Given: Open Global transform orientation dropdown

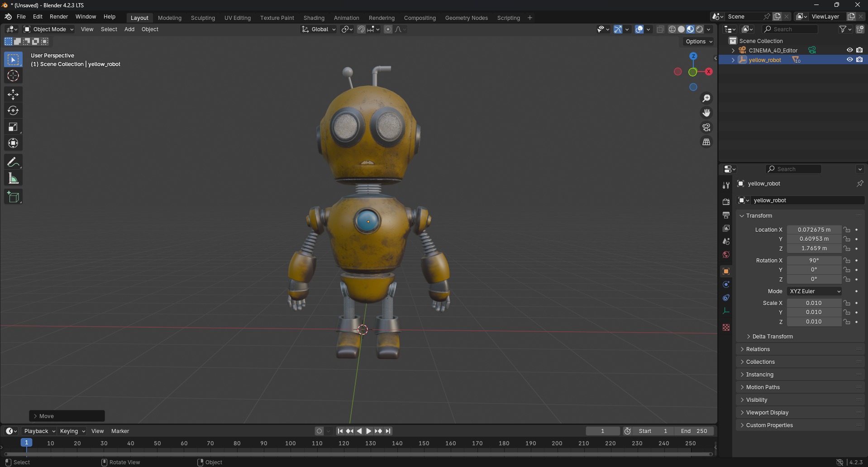Looking at the screenshot, I should [319, 29].
